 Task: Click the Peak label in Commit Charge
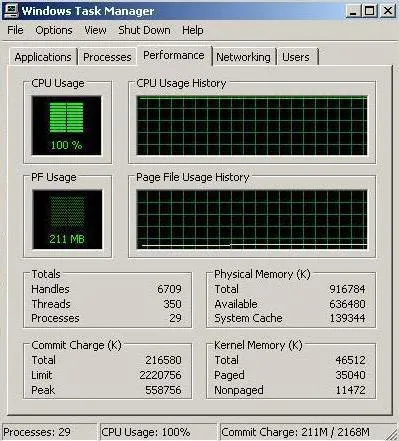coord(43,390)
